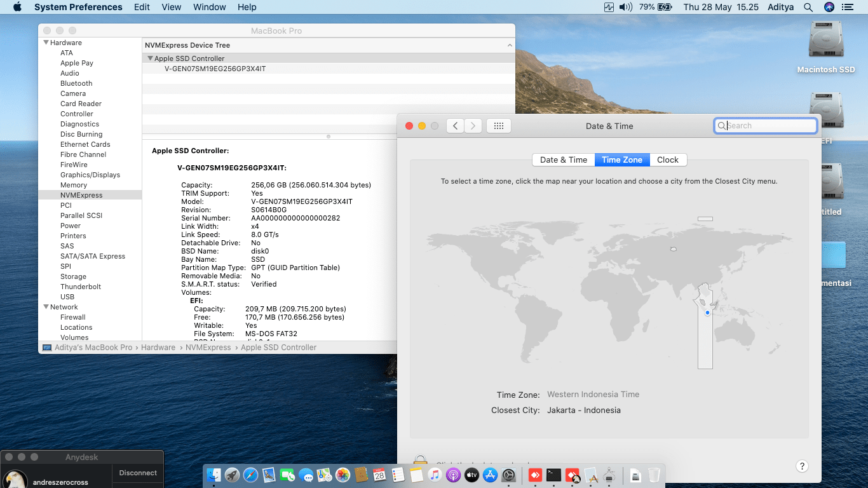Go forward in System Preferences
The width and height of the screenshot is (868, 488).
(x=473, y=126)
